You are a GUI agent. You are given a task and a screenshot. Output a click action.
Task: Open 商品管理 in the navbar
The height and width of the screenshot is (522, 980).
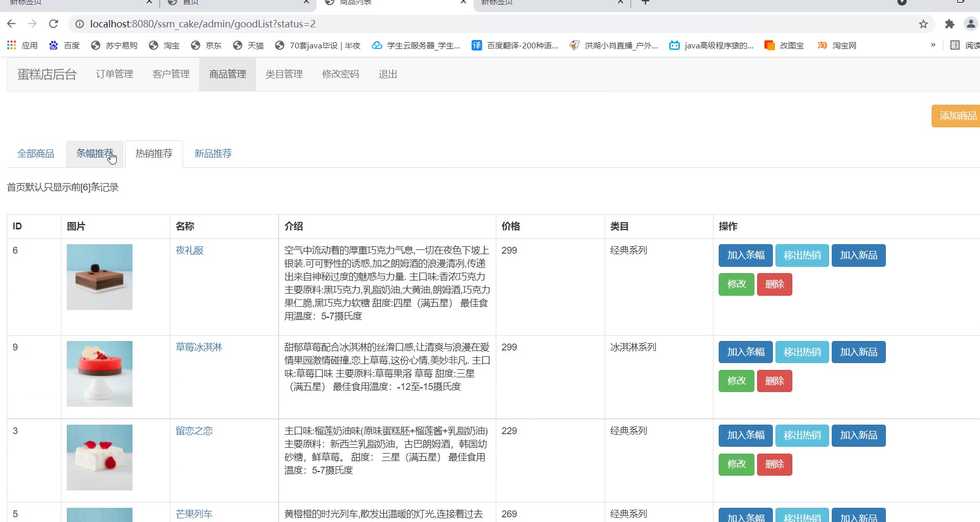tap(228, 74)
